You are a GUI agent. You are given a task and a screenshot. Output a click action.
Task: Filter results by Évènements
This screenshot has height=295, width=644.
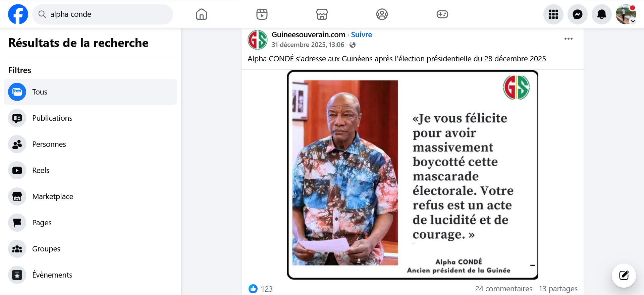(x=91, y=275)
